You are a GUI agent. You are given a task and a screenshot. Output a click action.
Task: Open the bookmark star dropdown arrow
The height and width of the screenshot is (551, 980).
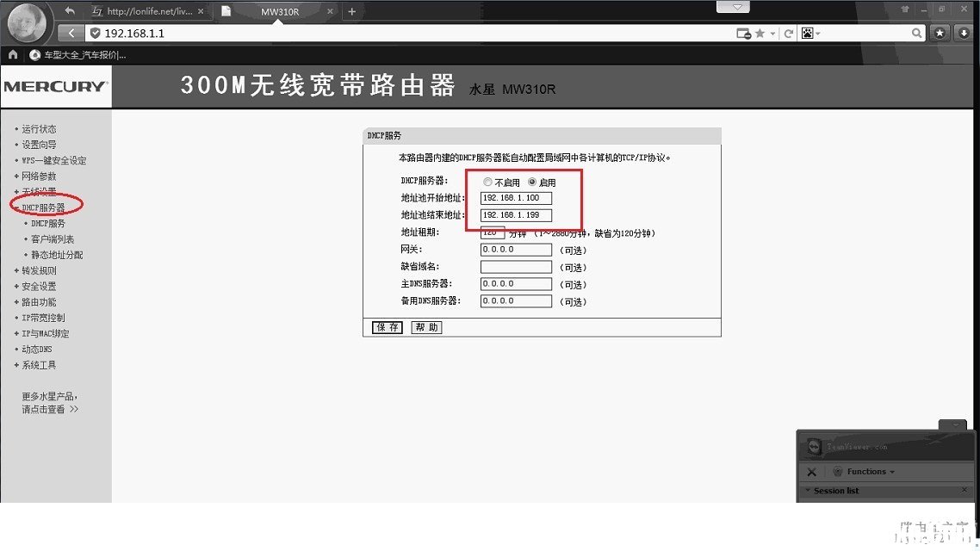point(772,34)
